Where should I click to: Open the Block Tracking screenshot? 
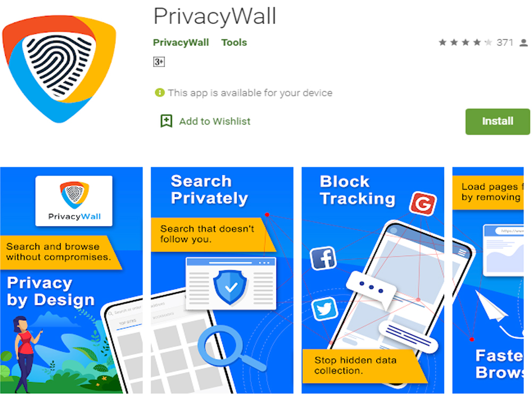pos(373,280)
